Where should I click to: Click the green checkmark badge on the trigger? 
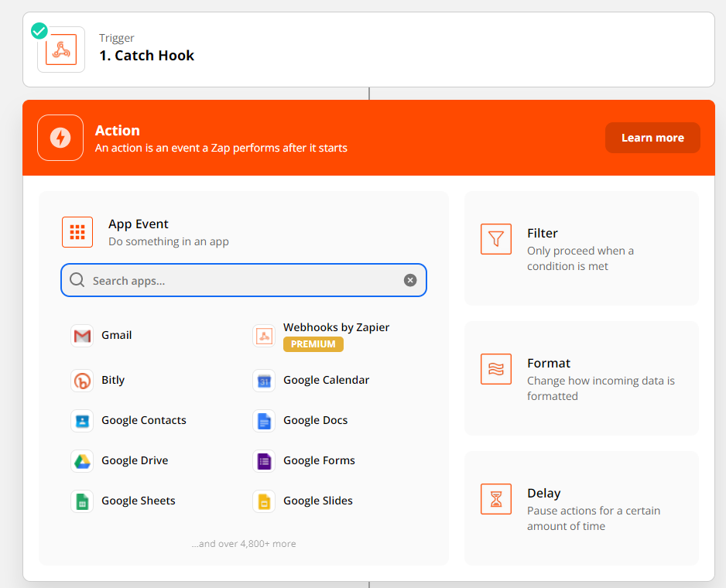tap(39, 31)
